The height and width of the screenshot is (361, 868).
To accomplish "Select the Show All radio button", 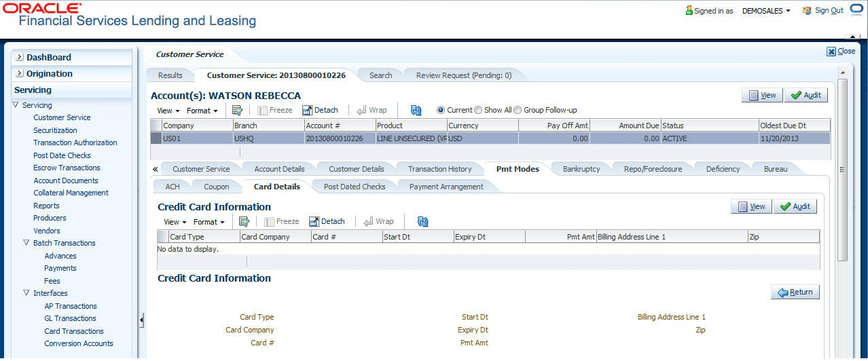I will [x=478, y=110].
